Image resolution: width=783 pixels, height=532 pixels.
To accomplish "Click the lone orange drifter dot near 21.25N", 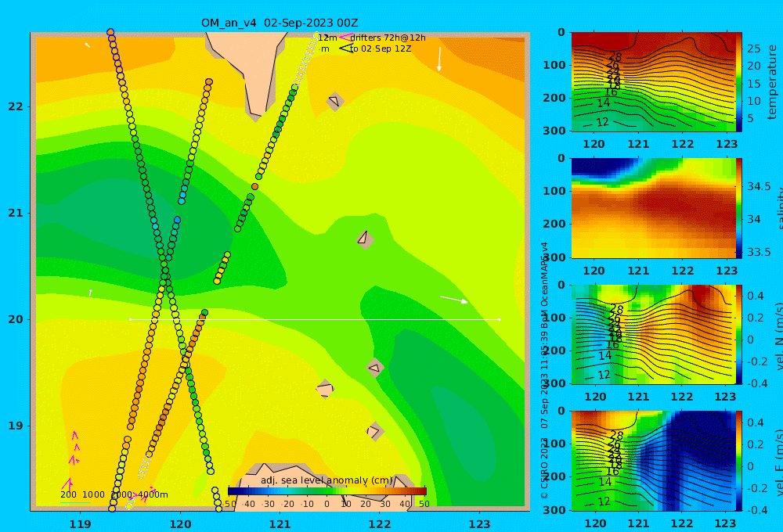I will click(254, 187).
